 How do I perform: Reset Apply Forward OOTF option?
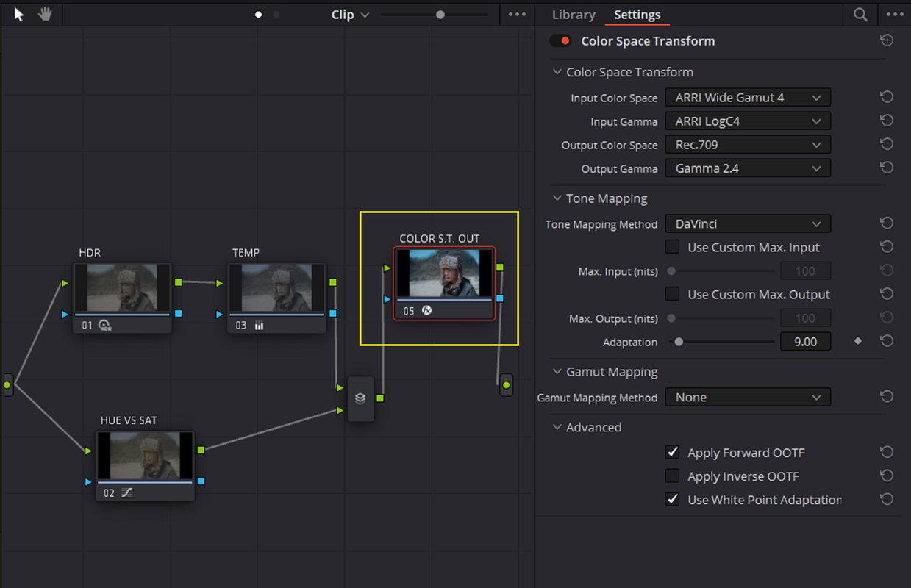887,452
